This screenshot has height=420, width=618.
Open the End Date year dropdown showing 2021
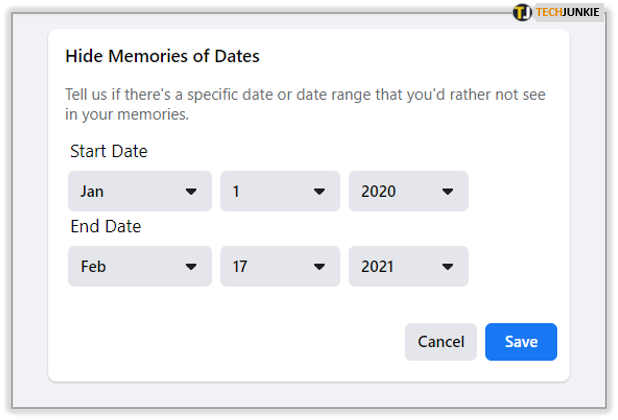coord(408,266)
